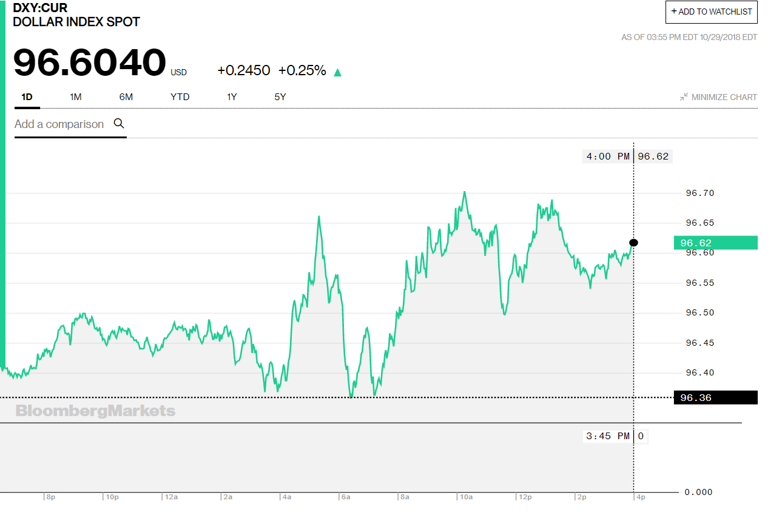Open the YTD chart timeframe

pyautogui.click(x=180, y=96)
